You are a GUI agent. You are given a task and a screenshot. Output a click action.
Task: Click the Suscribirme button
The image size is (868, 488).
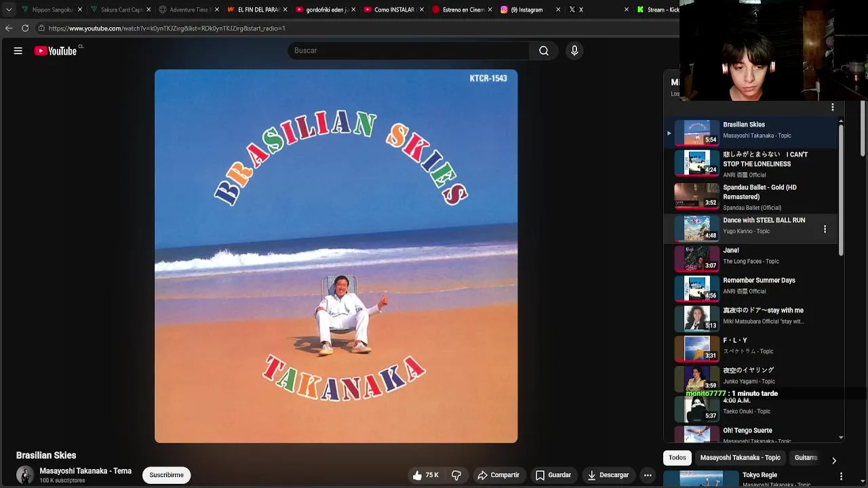point(167,475)
